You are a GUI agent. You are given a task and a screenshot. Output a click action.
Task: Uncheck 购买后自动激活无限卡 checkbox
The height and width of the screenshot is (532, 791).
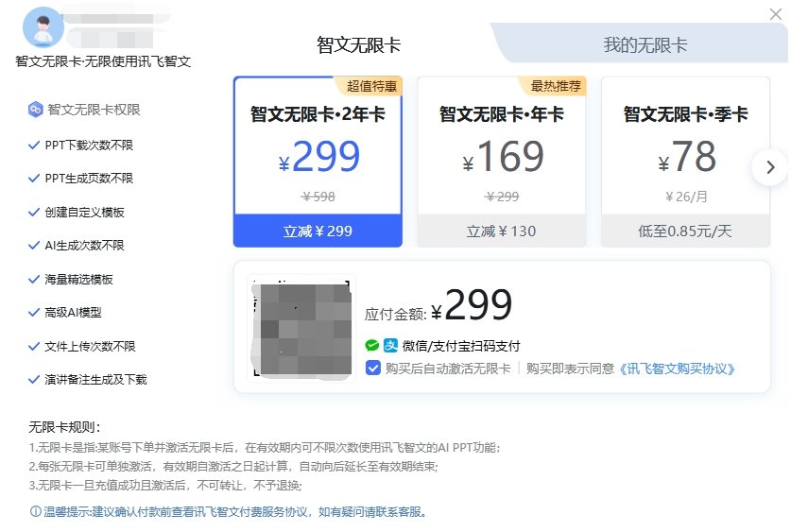point(372,369)
